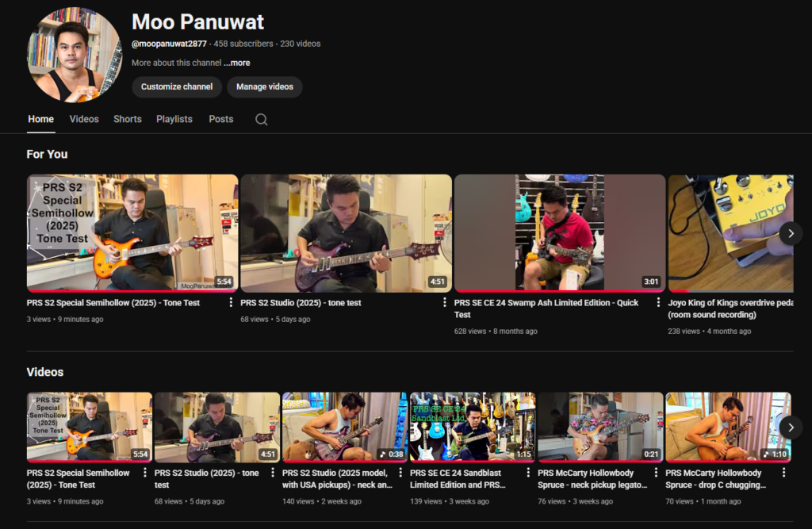Show next Videos row items with right arrow
Image resolution: width=812 pixels, height=529 pixels.
[x=791, y=427]
